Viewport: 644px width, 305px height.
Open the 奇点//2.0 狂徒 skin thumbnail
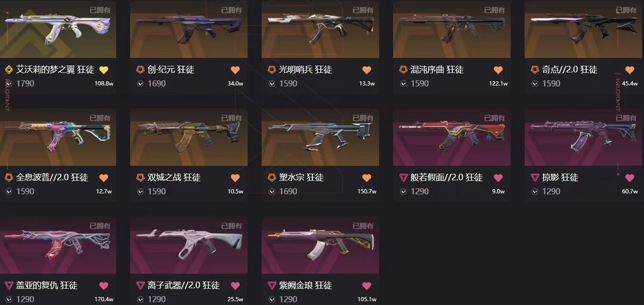click(584, 29)
